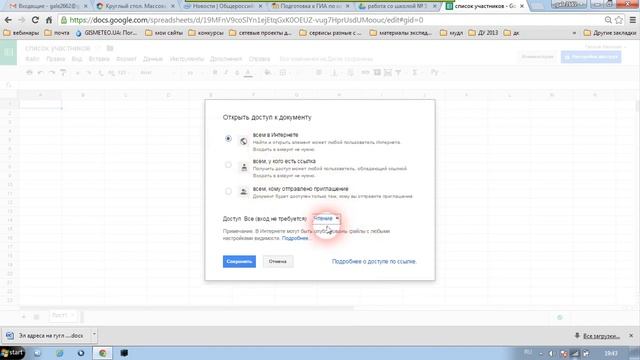Click the globe icon for public access
This screenshot has height=360, width=640.
pos(243,141)
